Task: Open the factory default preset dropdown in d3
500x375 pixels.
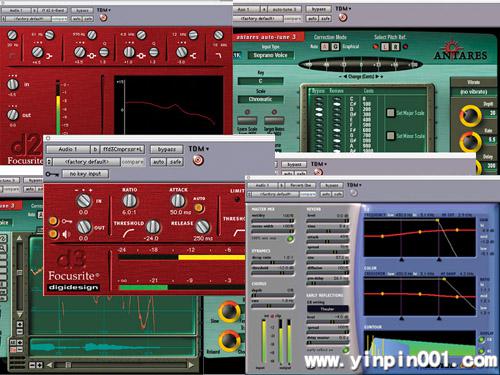Action: click(x=87, y=162)
